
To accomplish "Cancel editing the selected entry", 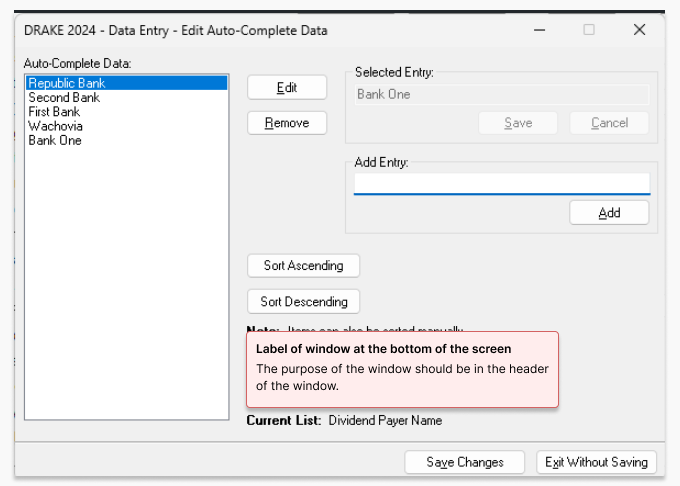I will (x=609, y=123).
